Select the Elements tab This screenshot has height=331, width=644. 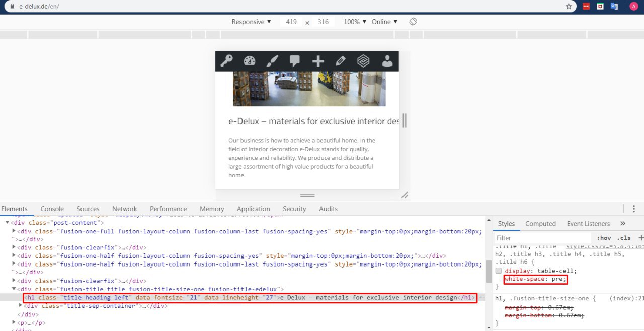click(x=14, y=209)
